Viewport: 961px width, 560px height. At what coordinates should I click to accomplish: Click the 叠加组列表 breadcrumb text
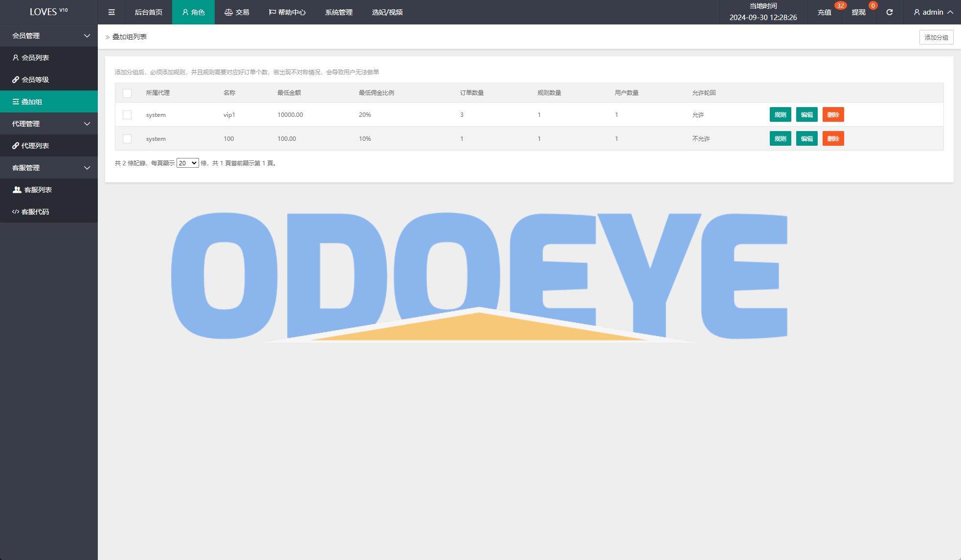pyautogui.click(x=130, y=37)
